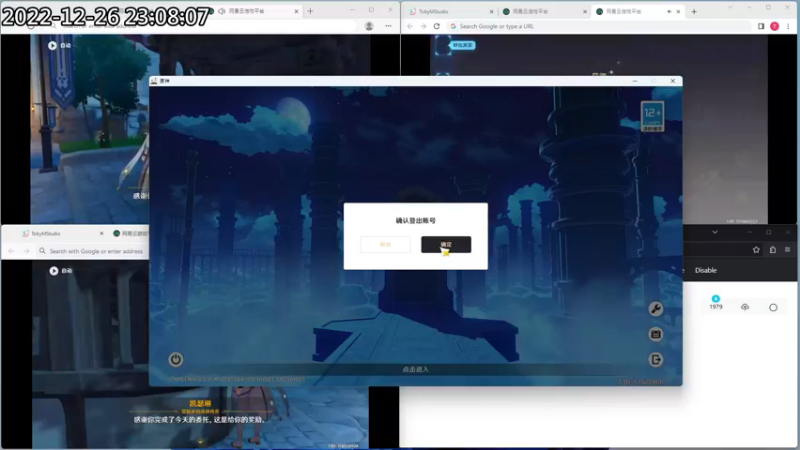Viewport: 800px width, 450px height.
Task: Go forward in the bottom-left browser
Action: tap(26, 251)
